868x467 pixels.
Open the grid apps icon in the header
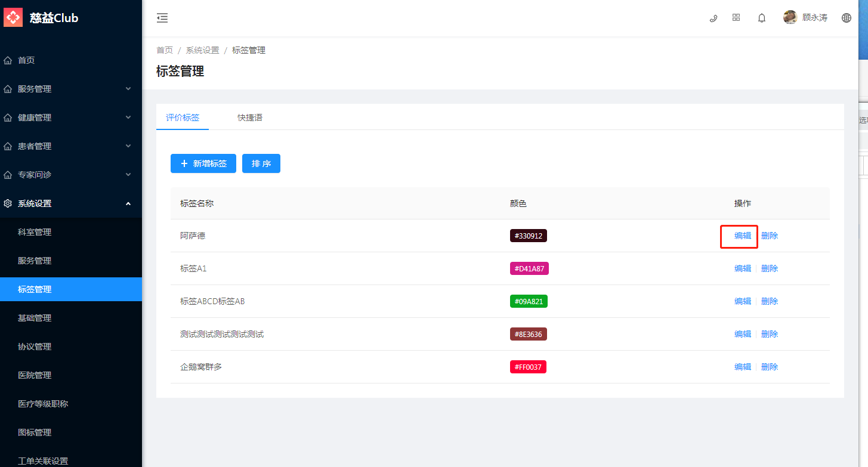pos(736,18)
